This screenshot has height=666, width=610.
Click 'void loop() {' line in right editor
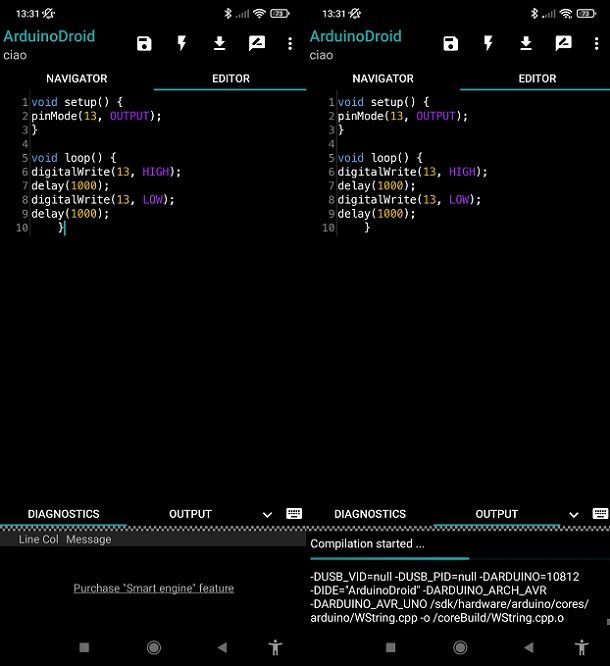pyautogui.click(x=380, y=158)
